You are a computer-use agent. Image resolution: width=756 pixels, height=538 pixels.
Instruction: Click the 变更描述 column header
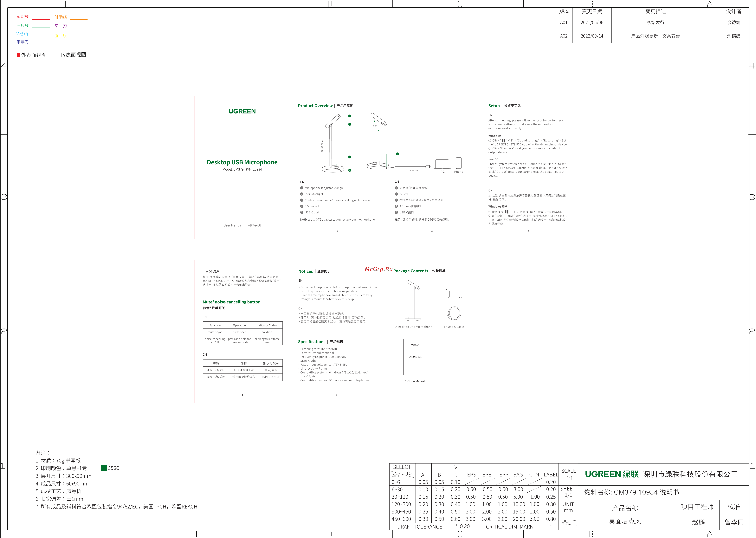(665, 12)
